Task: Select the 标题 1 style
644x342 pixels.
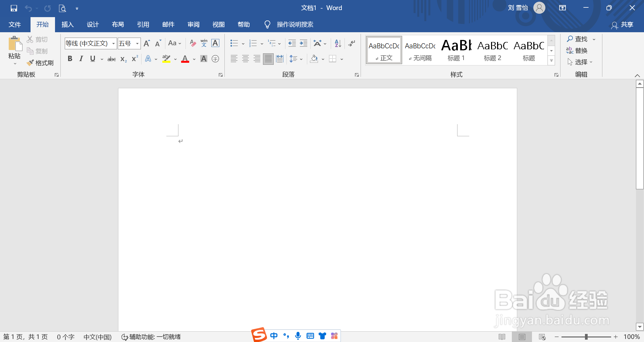Action: coord(456,50)
